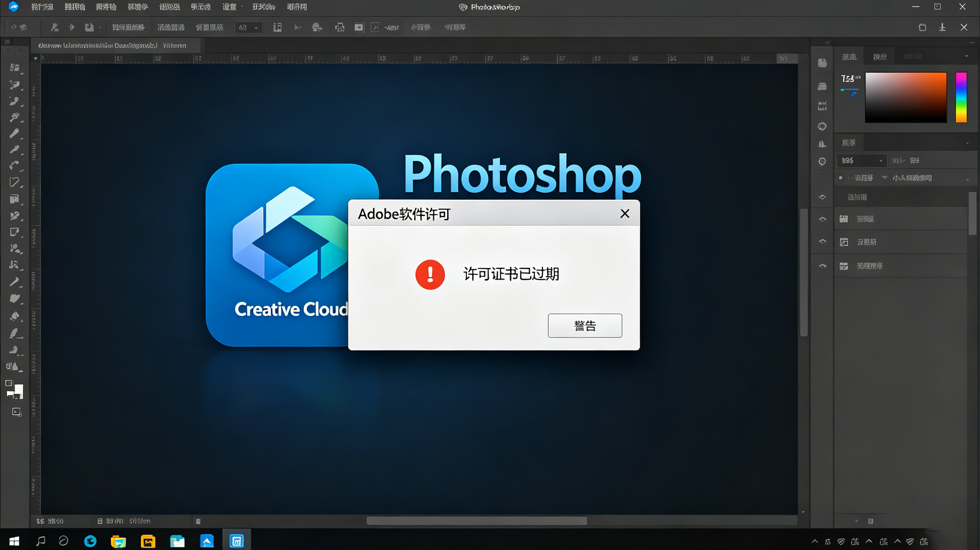Click the overlapping-squares arrange icon in options bar
Image resolution: width=980 pixels, height=550 pixels.
click(340, 27)
